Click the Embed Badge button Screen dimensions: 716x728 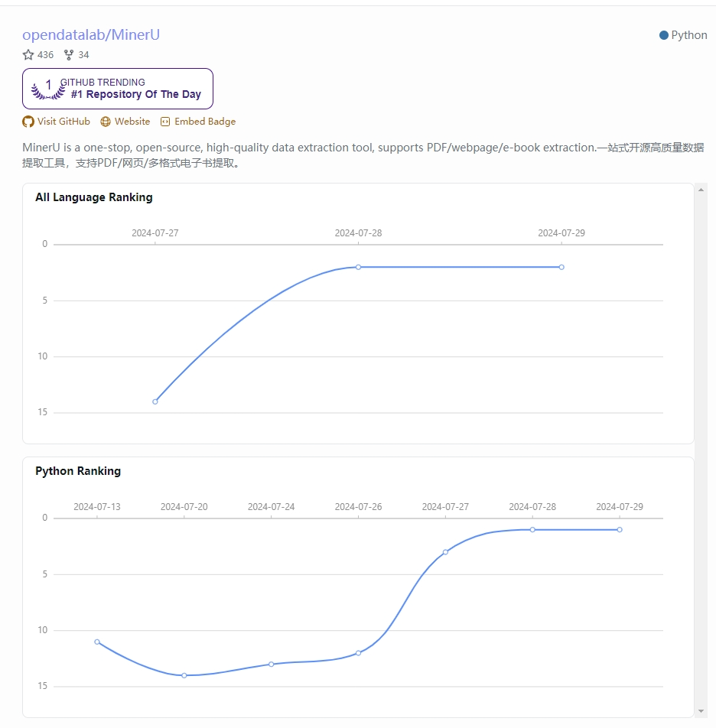(204, 121)
